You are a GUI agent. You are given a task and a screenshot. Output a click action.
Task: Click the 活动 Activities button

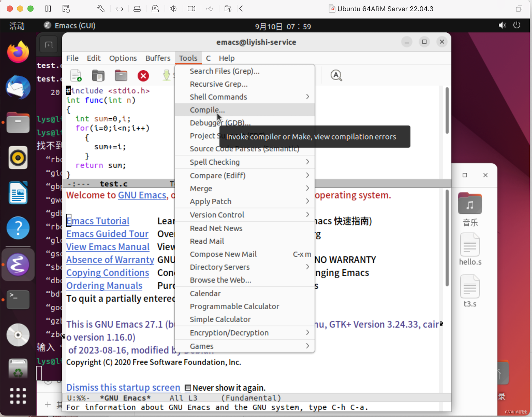[17, 26]
